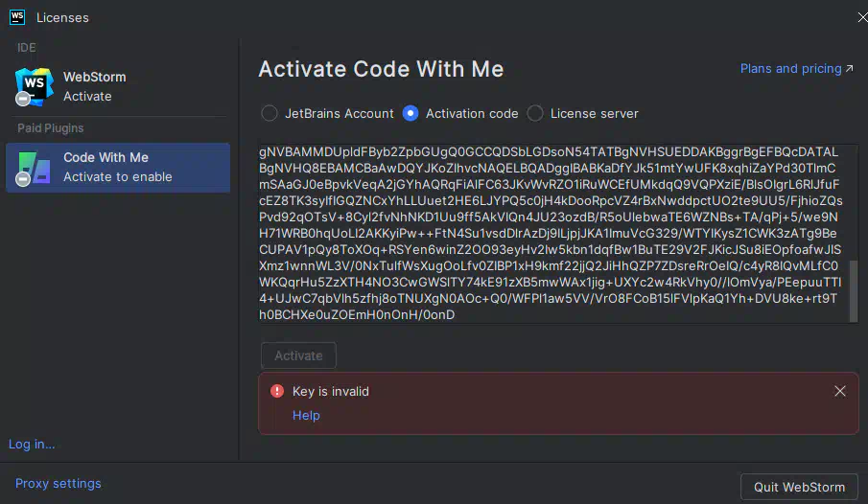Open Plans and pricing link
This screenshot has width=868, height=504.
click(x=797, y=69)
